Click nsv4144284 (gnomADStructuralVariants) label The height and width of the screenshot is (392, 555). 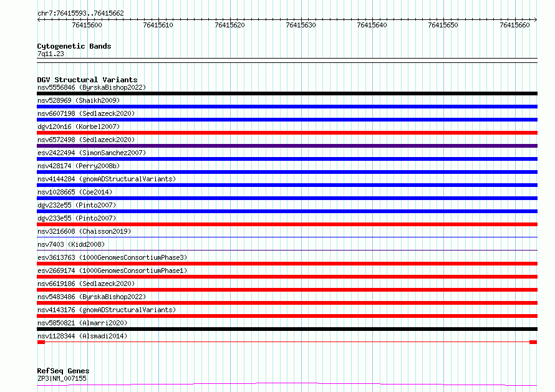click(107, 179)
